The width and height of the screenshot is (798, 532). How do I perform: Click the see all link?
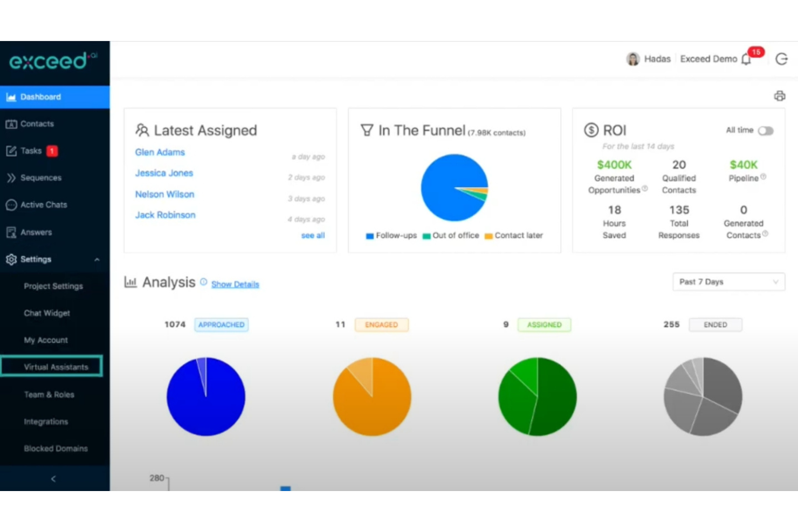pos(313,236)
